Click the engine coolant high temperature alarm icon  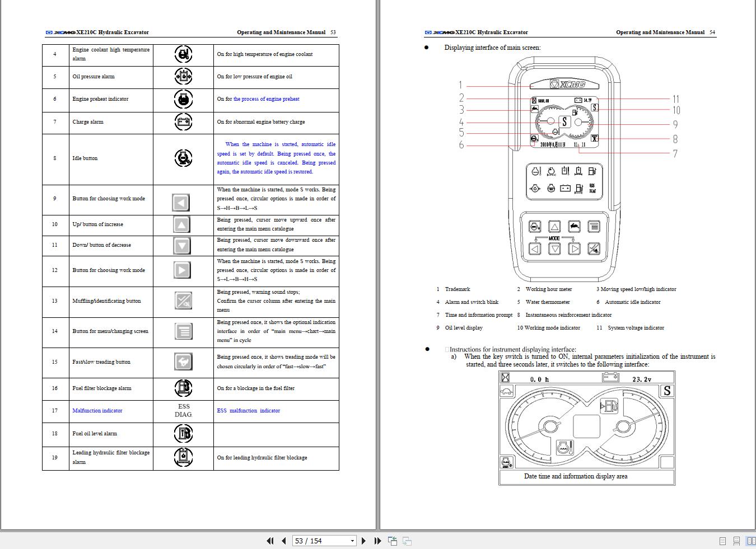tap(183, 54)
